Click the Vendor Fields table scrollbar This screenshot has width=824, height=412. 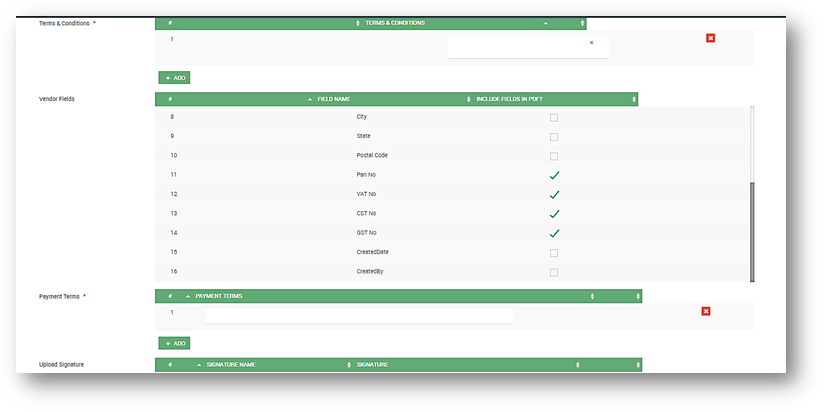(x=752, y=232)
